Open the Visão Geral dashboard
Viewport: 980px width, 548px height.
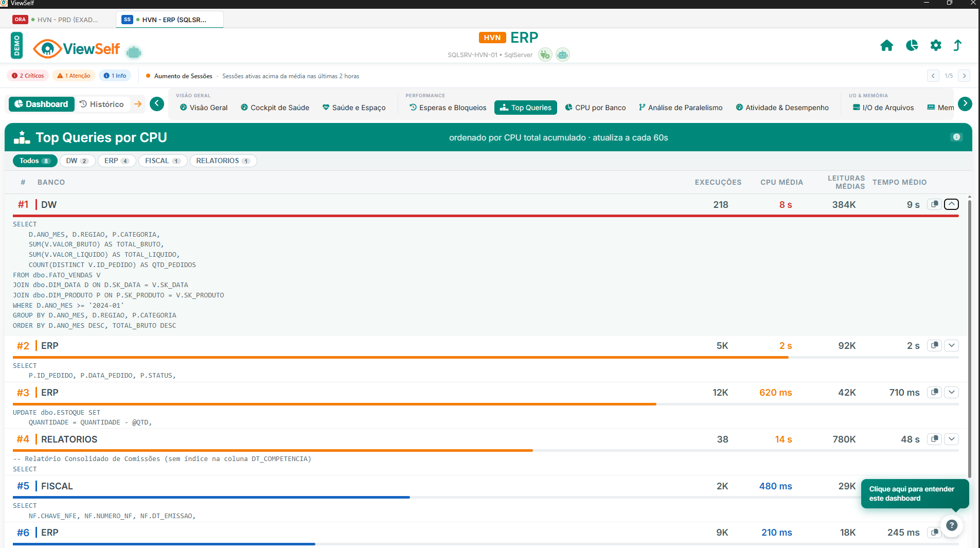click(x=204, y=108)
